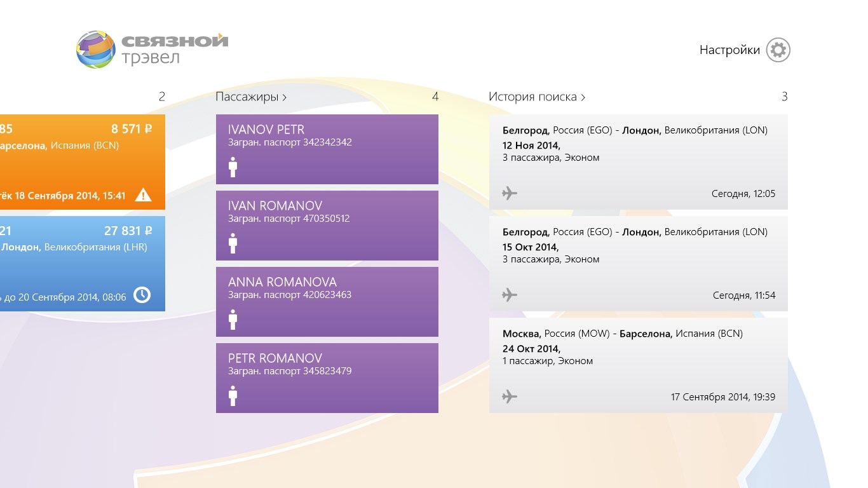Open the IVANOV PETR passenger name
868x488 pixels.
(266, 130)
